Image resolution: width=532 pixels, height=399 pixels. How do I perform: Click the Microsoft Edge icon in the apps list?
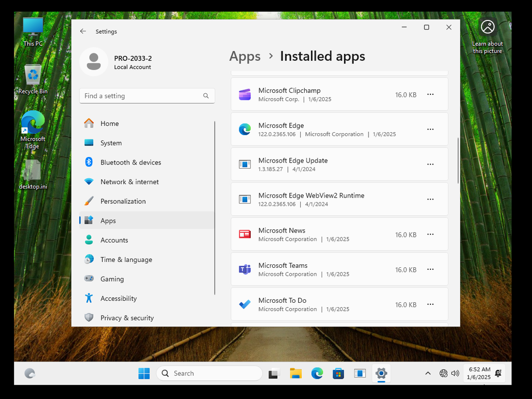pos(245,129)
